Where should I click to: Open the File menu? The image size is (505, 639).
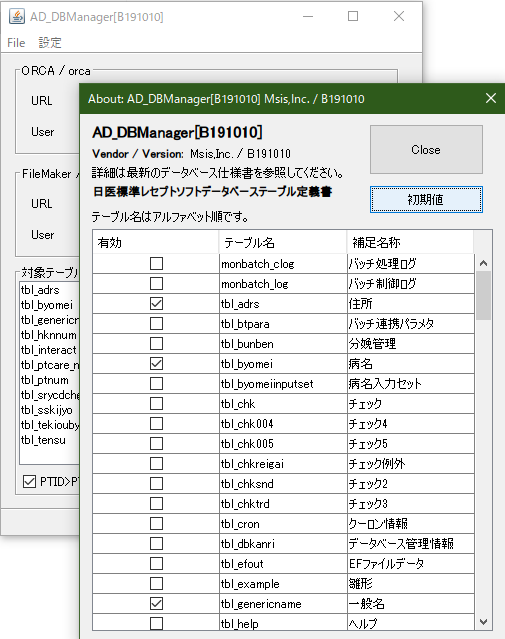coord(16,43)
